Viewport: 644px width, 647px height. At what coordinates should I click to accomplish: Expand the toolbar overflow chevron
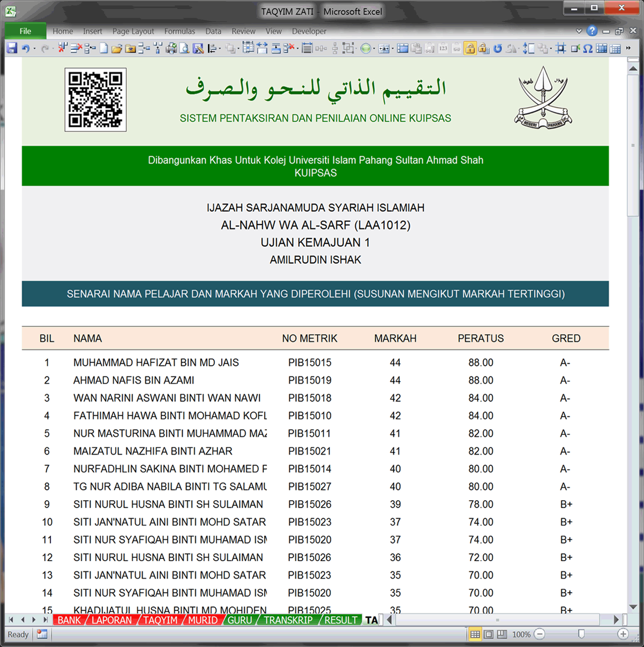tap(628, 48)
